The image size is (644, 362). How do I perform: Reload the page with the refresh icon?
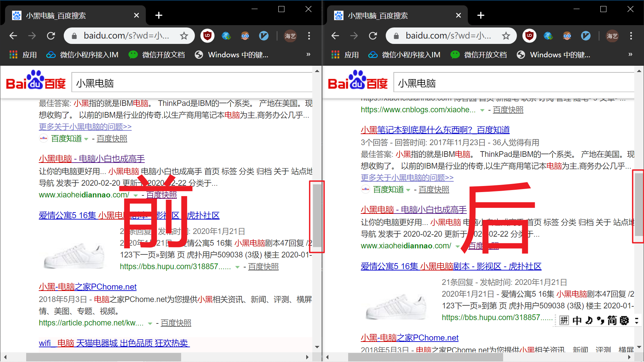click(x=51, y=36)
